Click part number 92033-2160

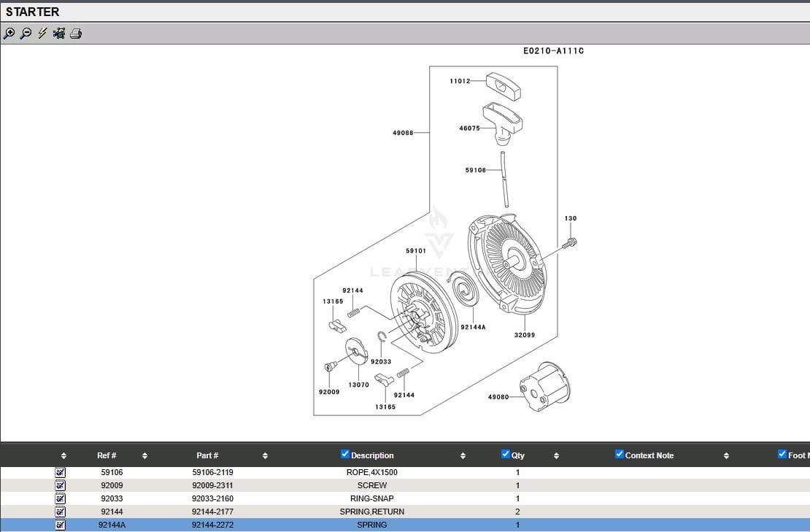coord(212,498)
